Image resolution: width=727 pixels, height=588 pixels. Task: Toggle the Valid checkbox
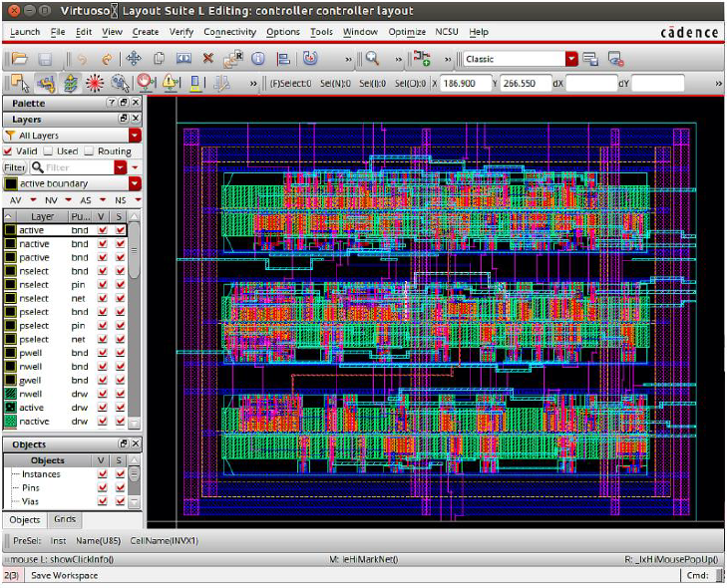coord(7,151)
